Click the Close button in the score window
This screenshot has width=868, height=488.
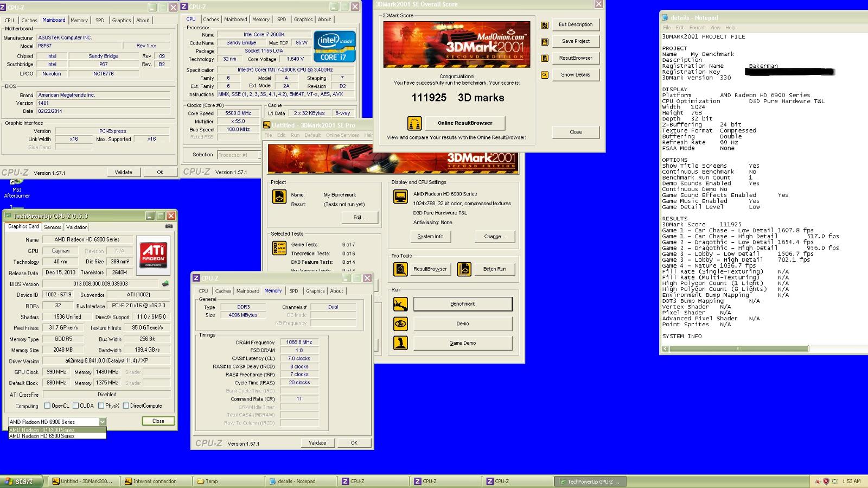coord(576,132)
